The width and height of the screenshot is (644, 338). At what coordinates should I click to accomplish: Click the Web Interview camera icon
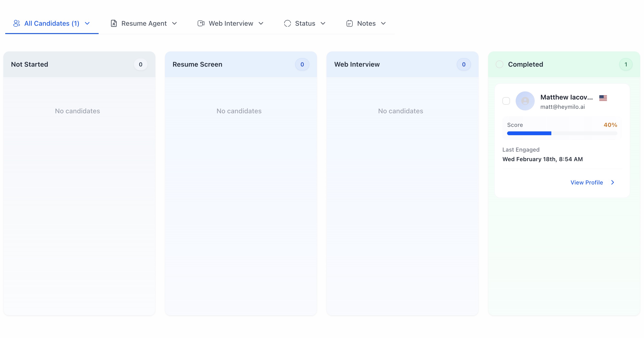coord(201,23)
